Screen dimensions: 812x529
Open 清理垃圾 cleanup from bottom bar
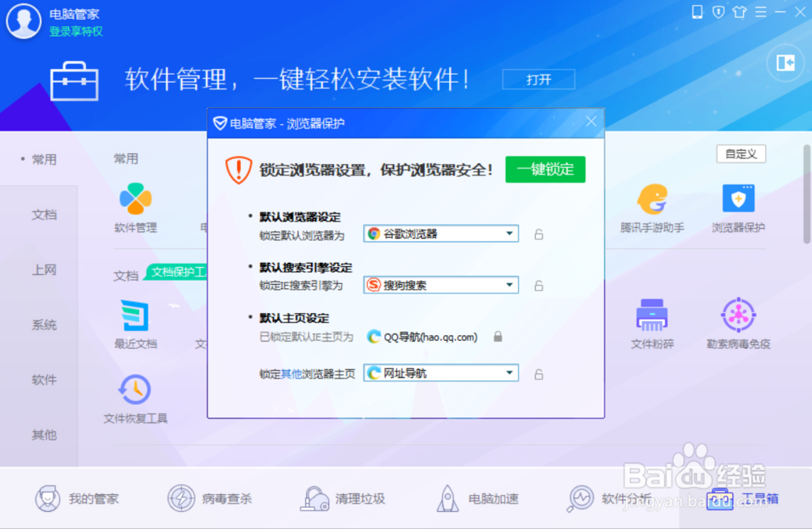pos(344,499)
